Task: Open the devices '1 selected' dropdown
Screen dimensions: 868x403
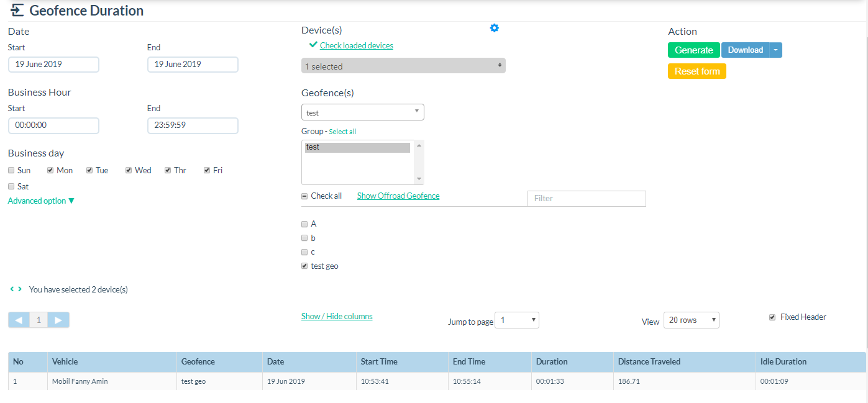Action: 403,66
